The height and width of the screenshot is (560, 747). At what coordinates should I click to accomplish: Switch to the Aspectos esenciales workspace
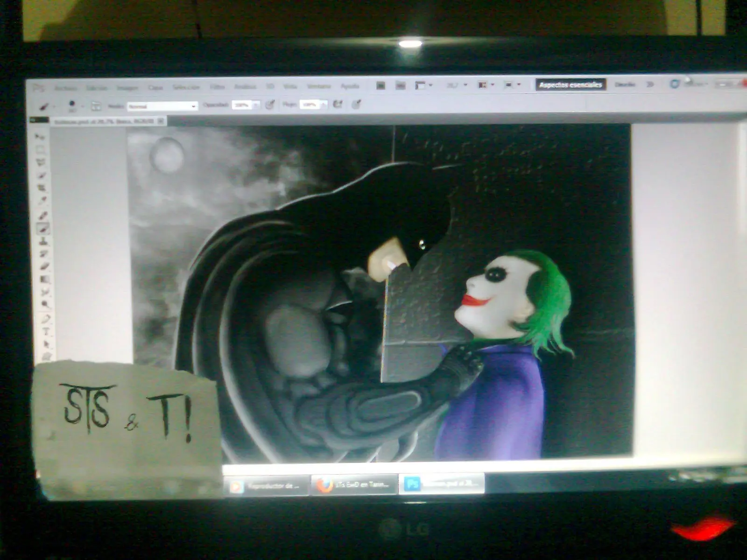point(572,85)
